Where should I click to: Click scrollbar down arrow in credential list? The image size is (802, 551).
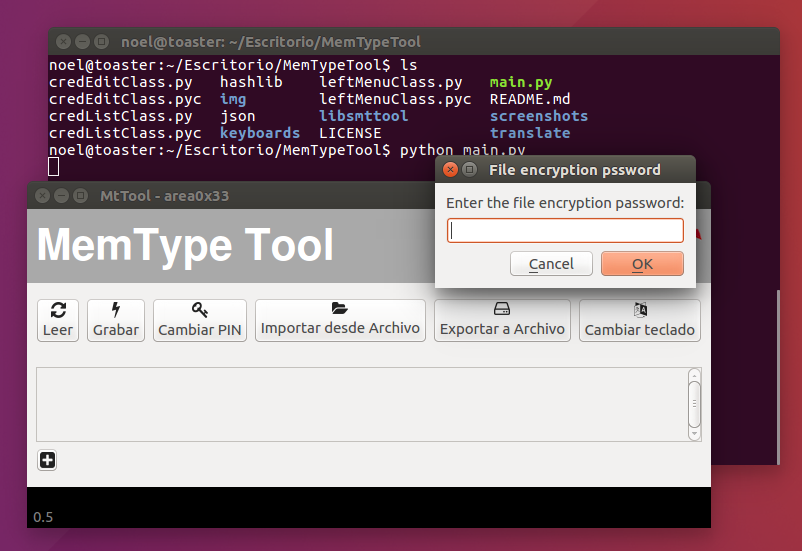pyautogui.click(x=694, y=433)
